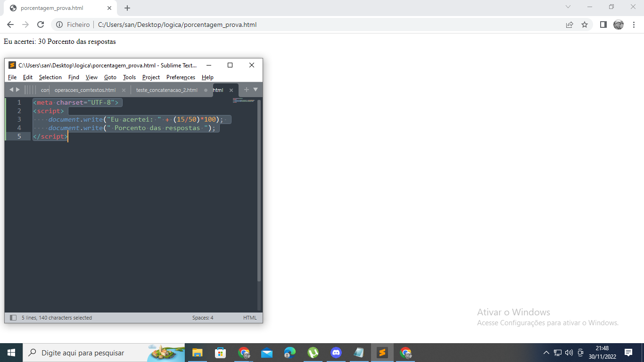Open the Edit menu in Sublime Text

(28, 77)
